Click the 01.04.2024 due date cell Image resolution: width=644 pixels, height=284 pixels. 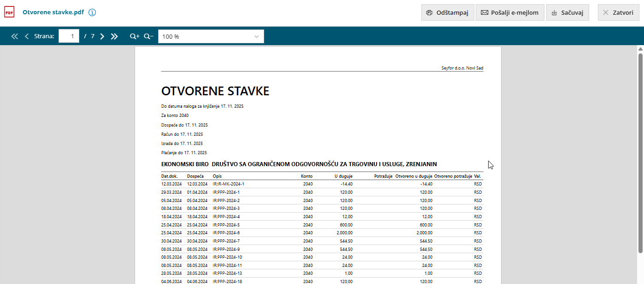tap(197, 192)
